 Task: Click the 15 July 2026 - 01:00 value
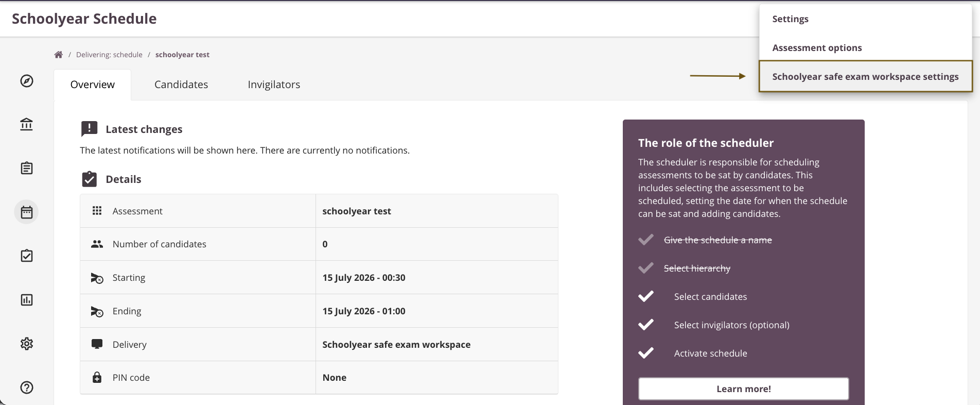coord(364,311)
